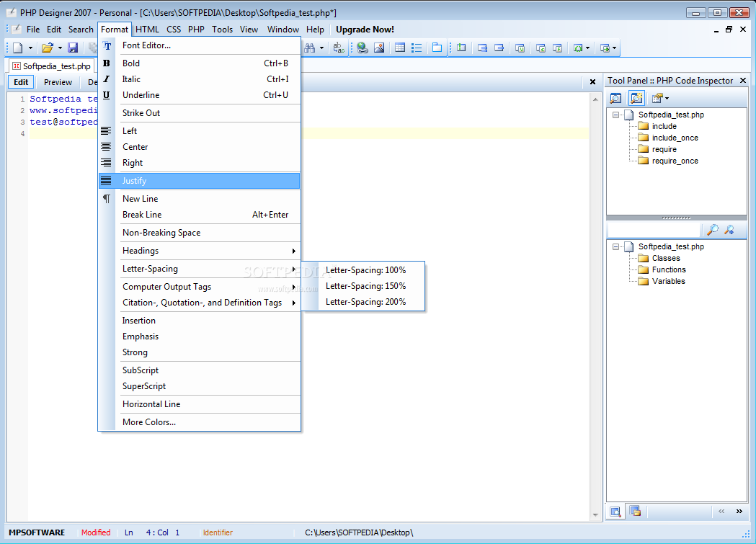Select include_once folder in tree
This screenshot has height=544, width=756.
point(675,138)
